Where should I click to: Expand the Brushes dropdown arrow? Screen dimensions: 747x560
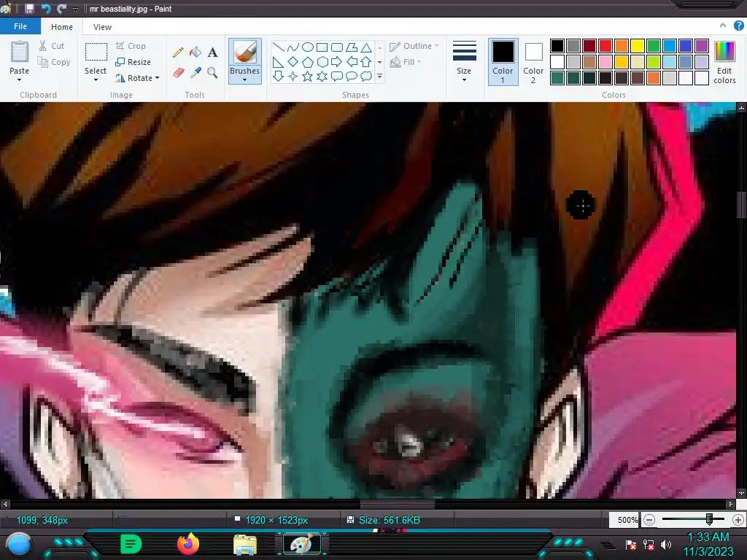(x=245, y=79)
